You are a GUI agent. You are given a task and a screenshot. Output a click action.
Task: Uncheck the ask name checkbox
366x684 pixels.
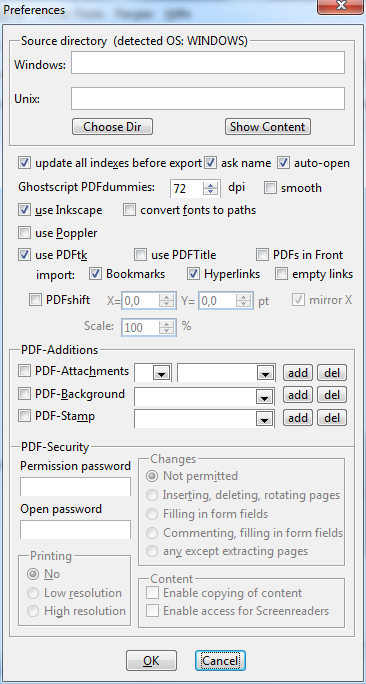[x=211, y=163]
